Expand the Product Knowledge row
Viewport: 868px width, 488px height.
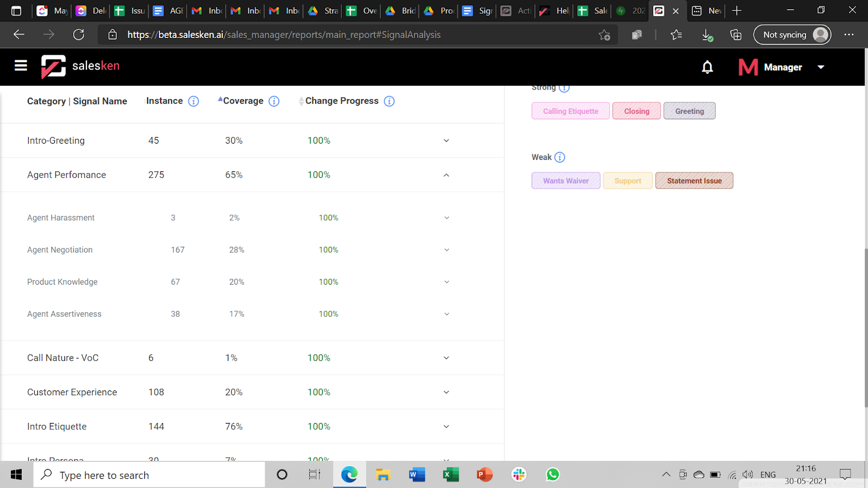pos(447,282)
